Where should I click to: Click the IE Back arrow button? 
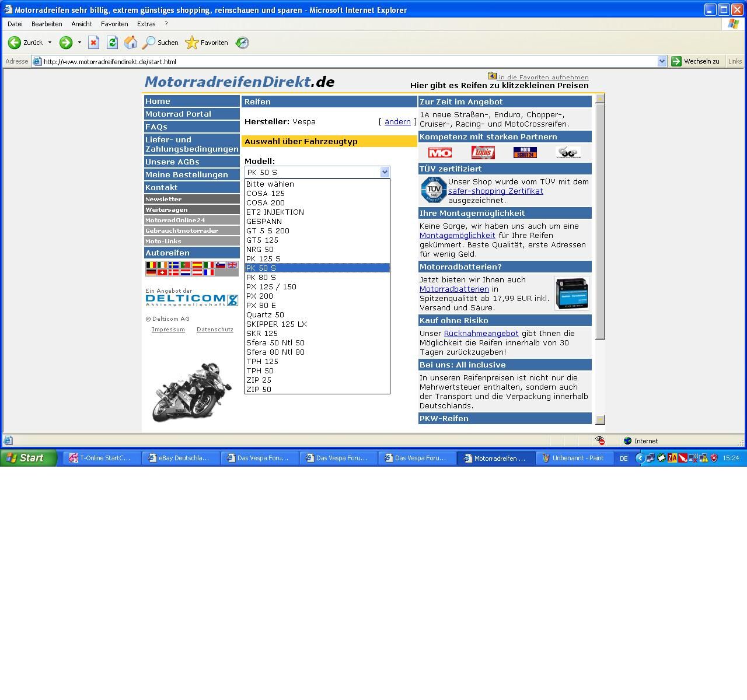[15, 43]
